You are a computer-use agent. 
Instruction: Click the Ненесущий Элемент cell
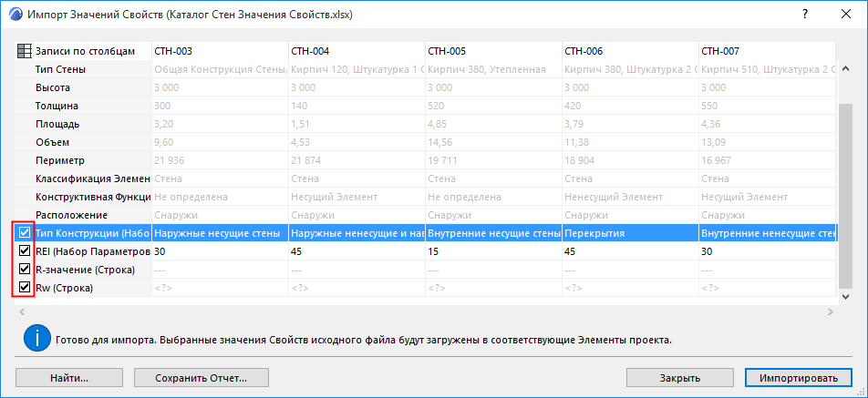point(630,197)
